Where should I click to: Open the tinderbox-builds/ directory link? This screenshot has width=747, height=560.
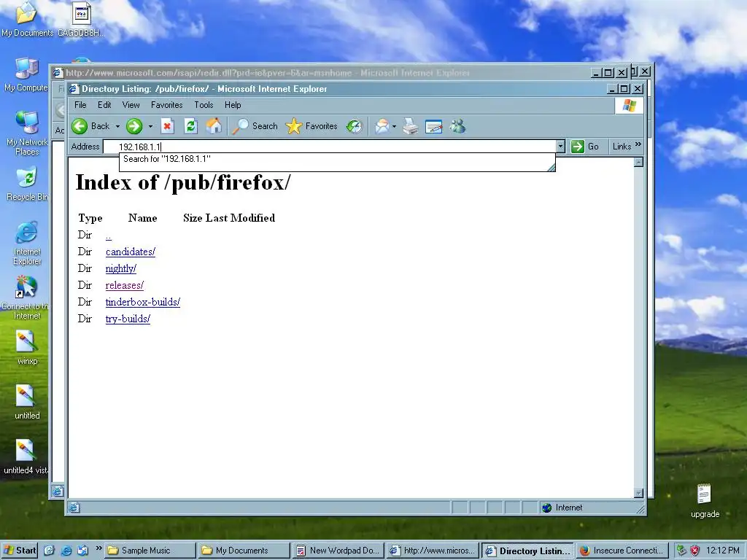point(143,302)
